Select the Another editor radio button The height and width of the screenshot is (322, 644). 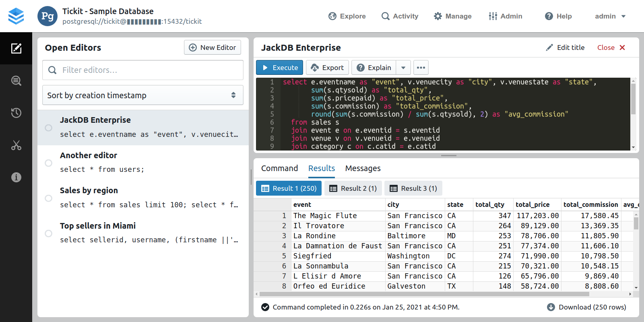coord(48,163)
